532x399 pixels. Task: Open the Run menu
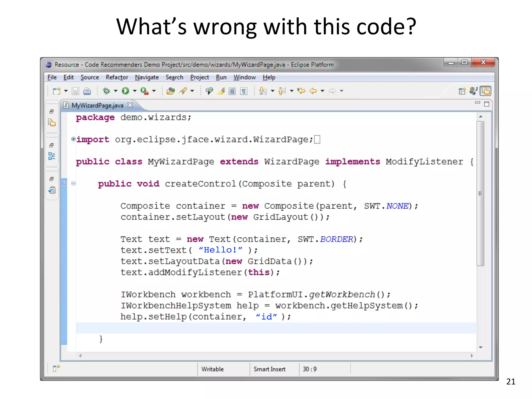point(221,77)
